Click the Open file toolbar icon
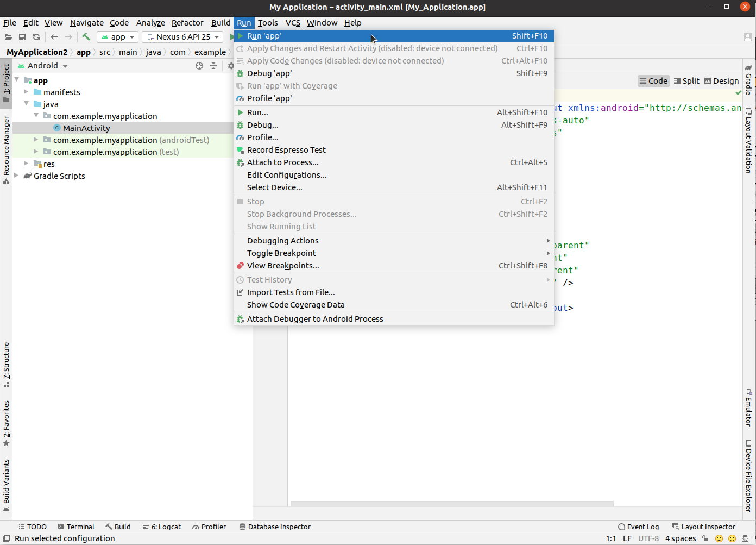 (8, 37)
